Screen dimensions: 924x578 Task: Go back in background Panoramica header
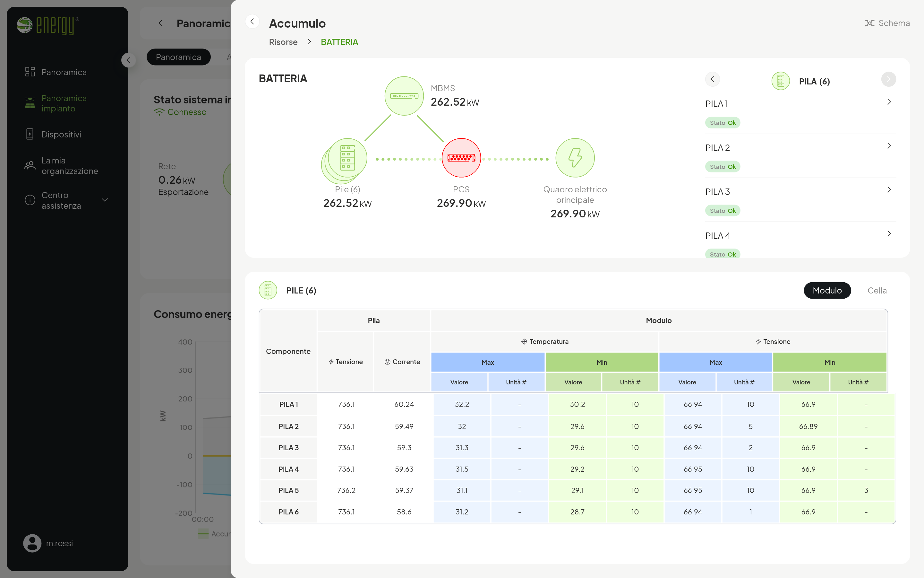160,23
